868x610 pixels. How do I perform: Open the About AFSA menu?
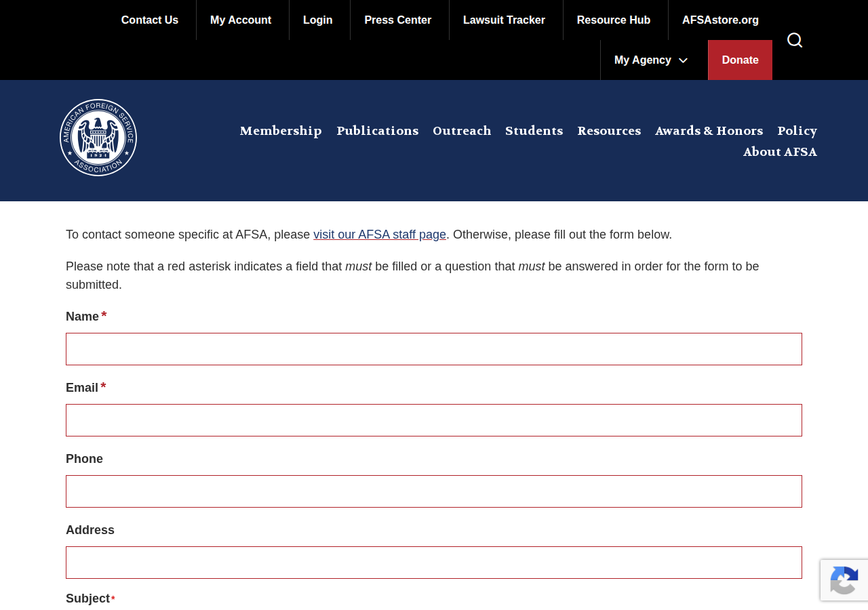pos(780,152)
